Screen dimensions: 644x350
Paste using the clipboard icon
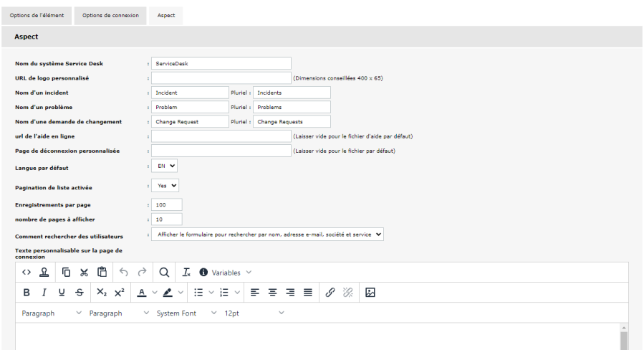pos(102,273)
